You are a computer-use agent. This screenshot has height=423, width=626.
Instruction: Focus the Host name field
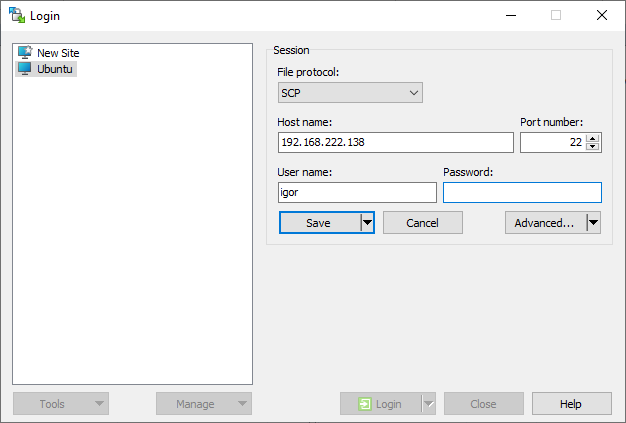[x=395, y=143]
